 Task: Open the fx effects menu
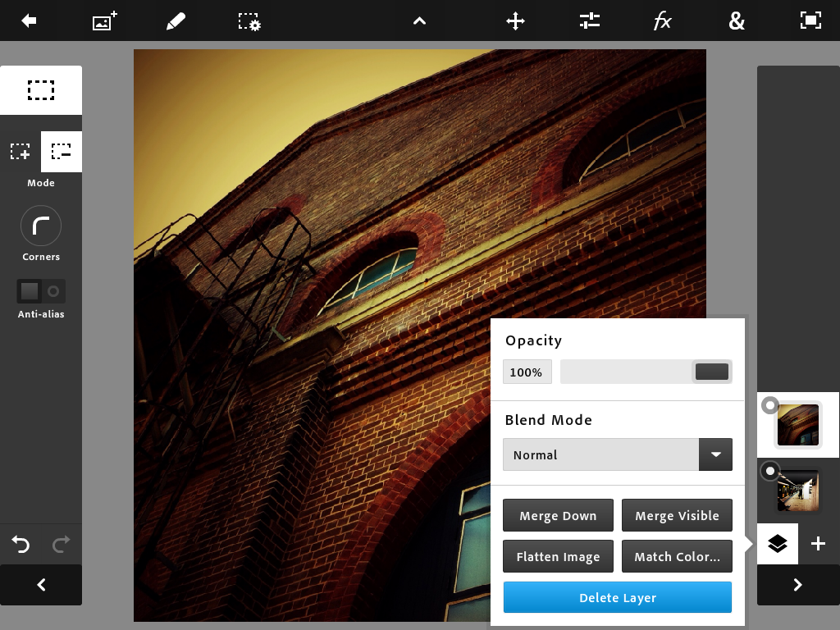[663, 21]
